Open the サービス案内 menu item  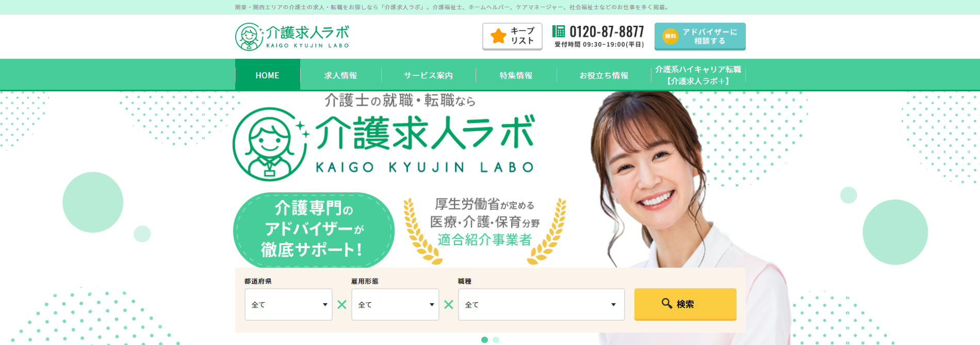(x=428, y=75)
